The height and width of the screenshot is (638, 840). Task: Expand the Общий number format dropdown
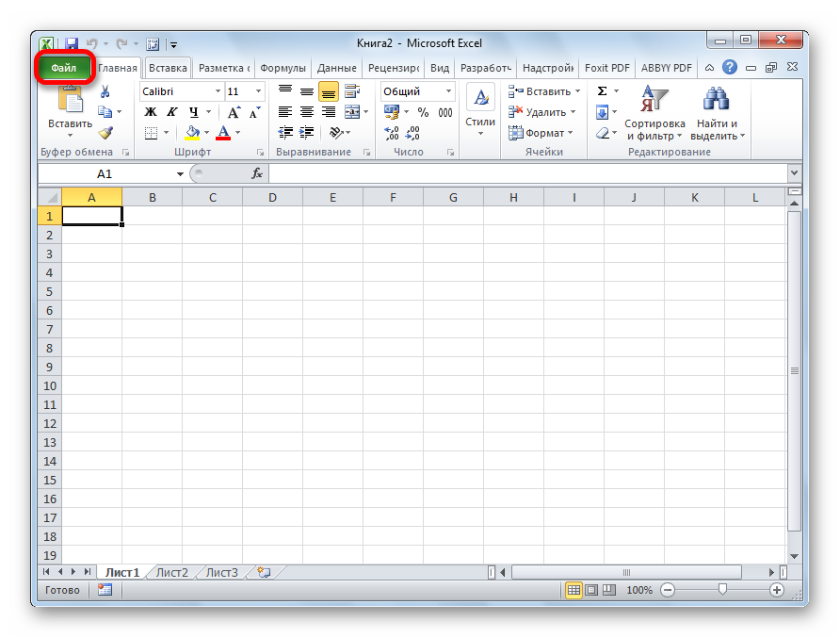[448, 91]
